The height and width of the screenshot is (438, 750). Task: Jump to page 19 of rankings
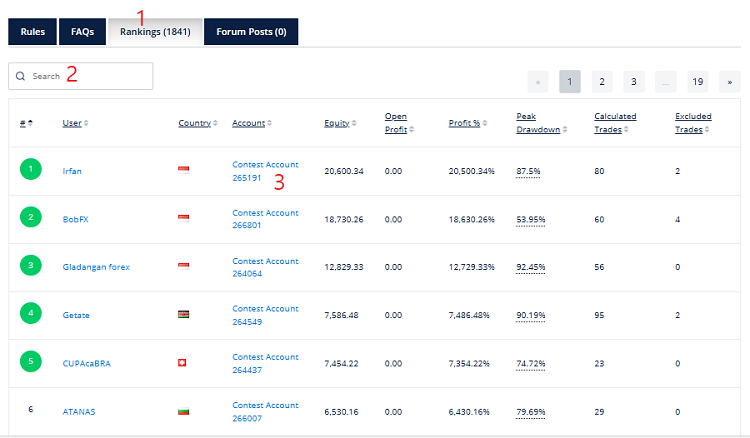click(x=698, y=82)
